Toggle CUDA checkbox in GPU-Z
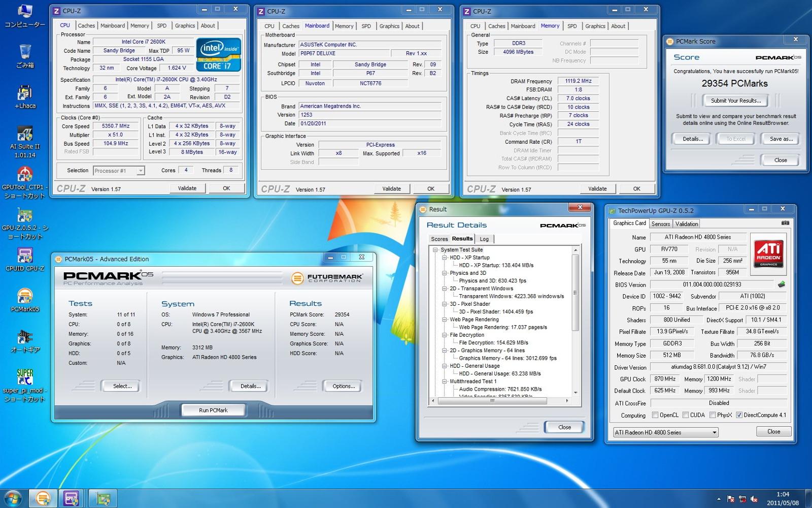The height and width of the screenshot is (508, 812). tap(686, 415)
